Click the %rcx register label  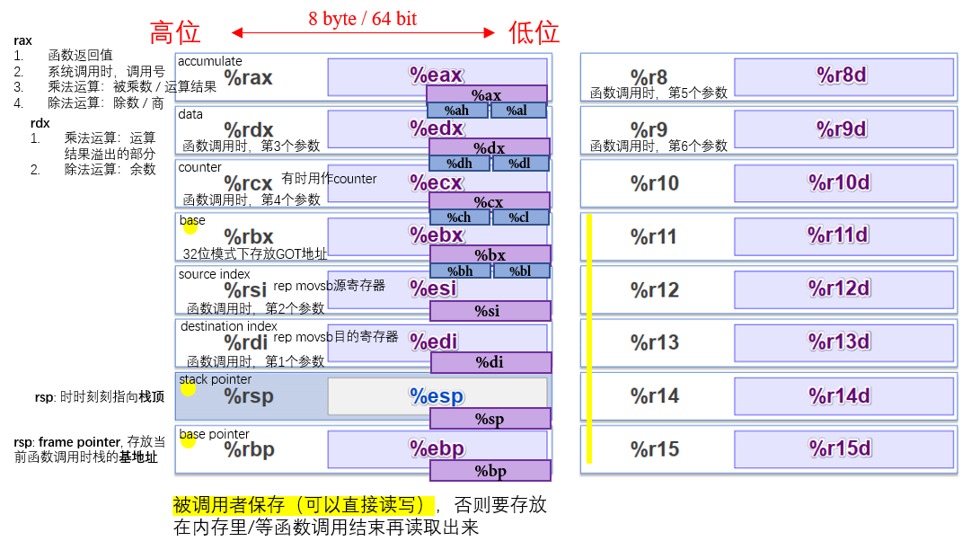[x=248, y=183]
